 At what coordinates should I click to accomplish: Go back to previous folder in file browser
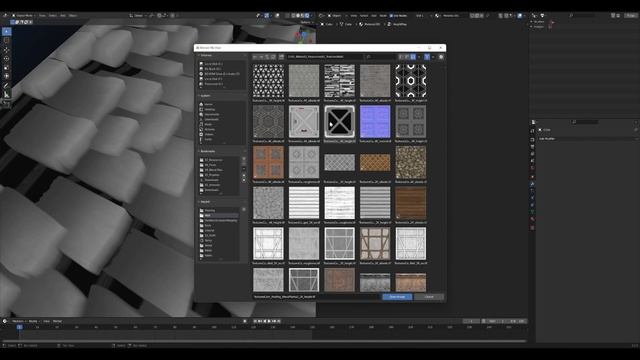point(255,57)
